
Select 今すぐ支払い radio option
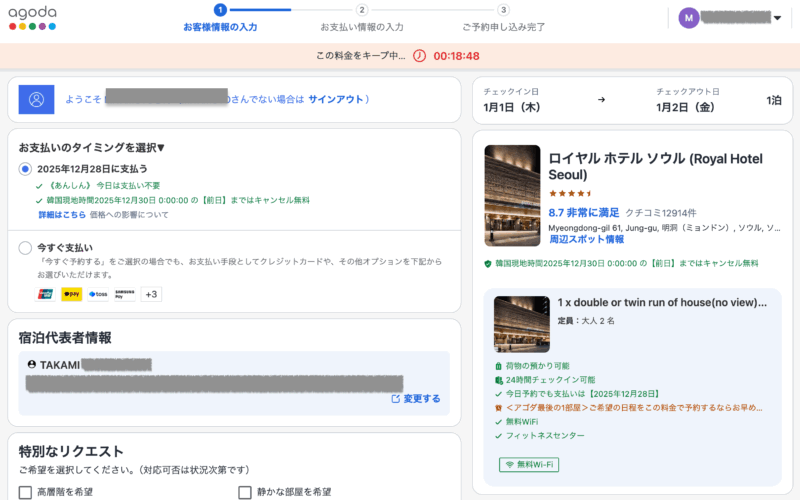[25, 248]
